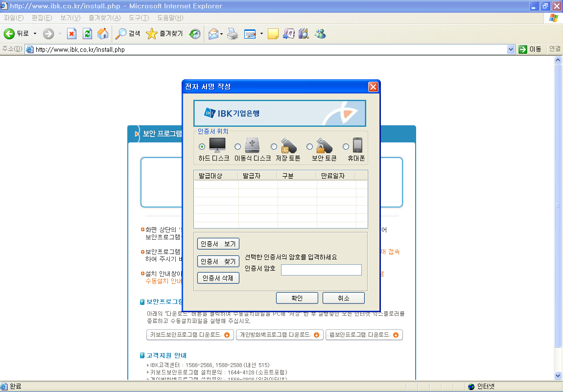Viewport: 563px width, 392px height.
Task: Click the hard disk monitor icon
Action: [217, 145]
